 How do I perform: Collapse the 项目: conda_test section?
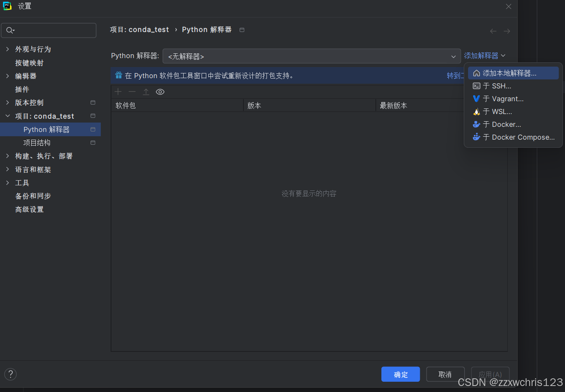[7, 116]
